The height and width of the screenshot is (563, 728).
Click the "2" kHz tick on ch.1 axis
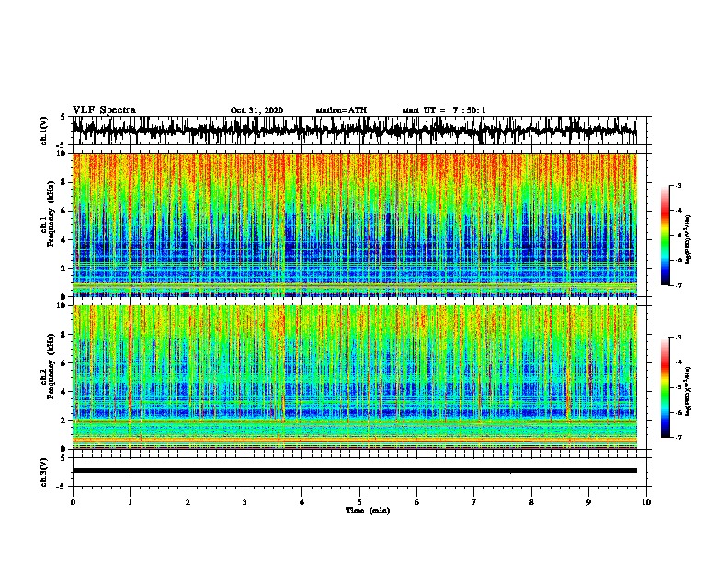coord(63,269)
